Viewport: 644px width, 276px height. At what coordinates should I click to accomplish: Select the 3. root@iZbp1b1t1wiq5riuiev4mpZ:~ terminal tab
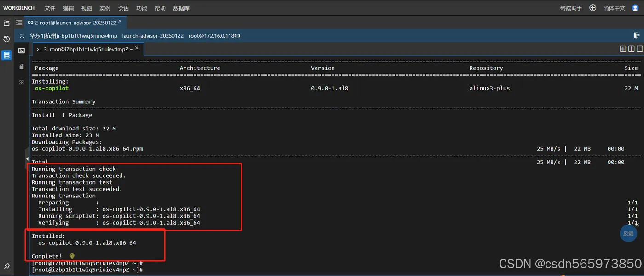click(87, 49)
